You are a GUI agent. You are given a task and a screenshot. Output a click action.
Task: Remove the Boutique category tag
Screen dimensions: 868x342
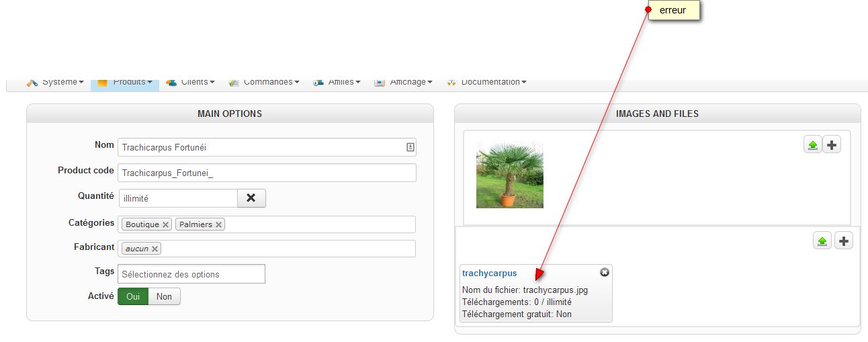coord(165,224)
